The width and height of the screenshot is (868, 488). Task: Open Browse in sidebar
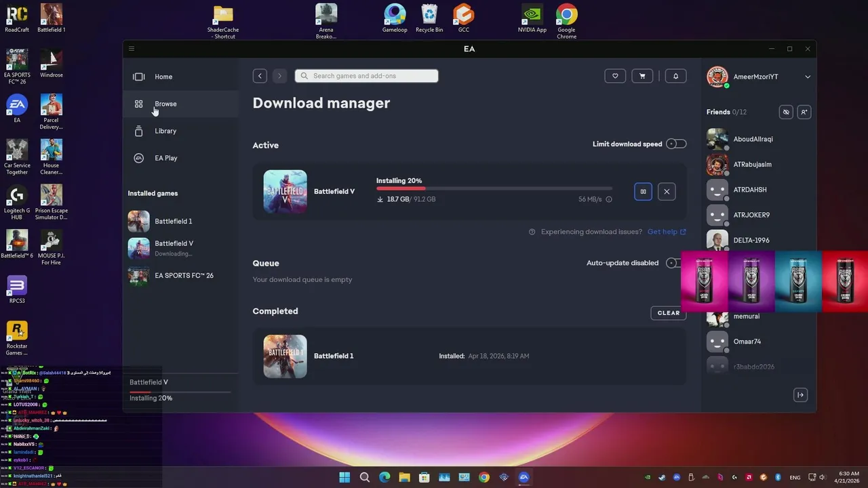tap(180, 104)
